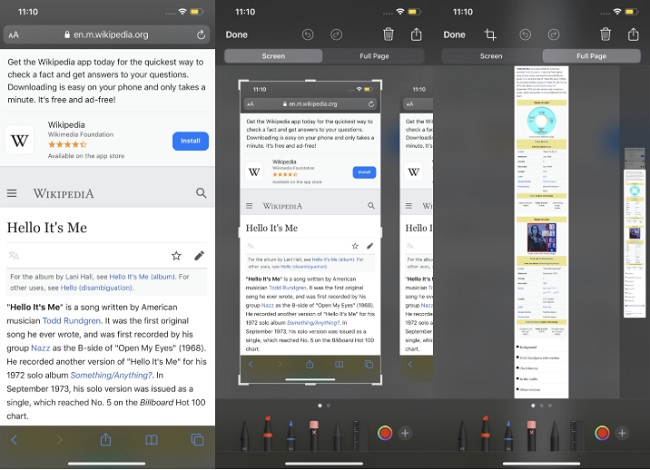This screenshot has height=470, width=650.
Task: Redo in the Screen-mode screenshot editor
Action: point(336,35)
